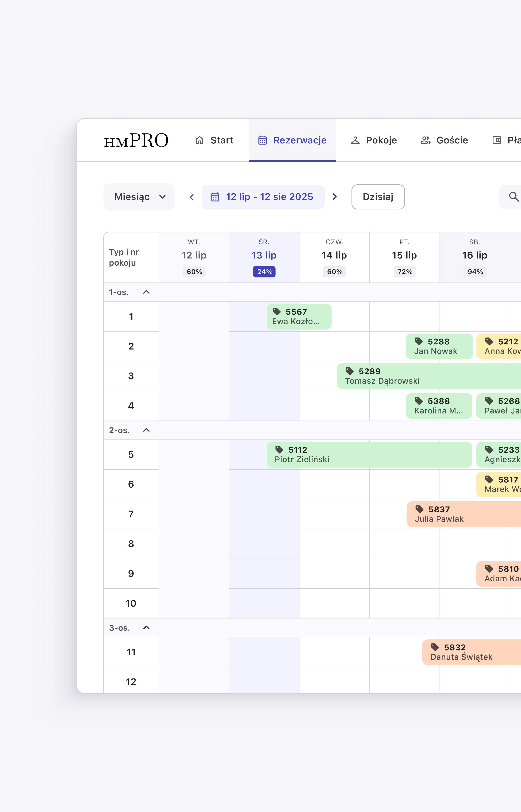Open reservation 5837 Julia Pawlak
Screen dimensions: 521x812
pos(464,514)
